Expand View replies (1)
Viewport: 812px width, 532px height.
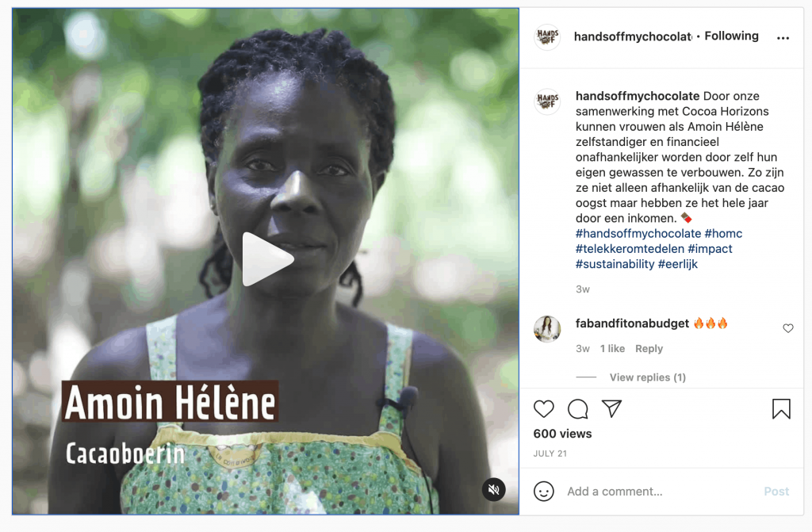pyautogui.click(x=647, y=377)
